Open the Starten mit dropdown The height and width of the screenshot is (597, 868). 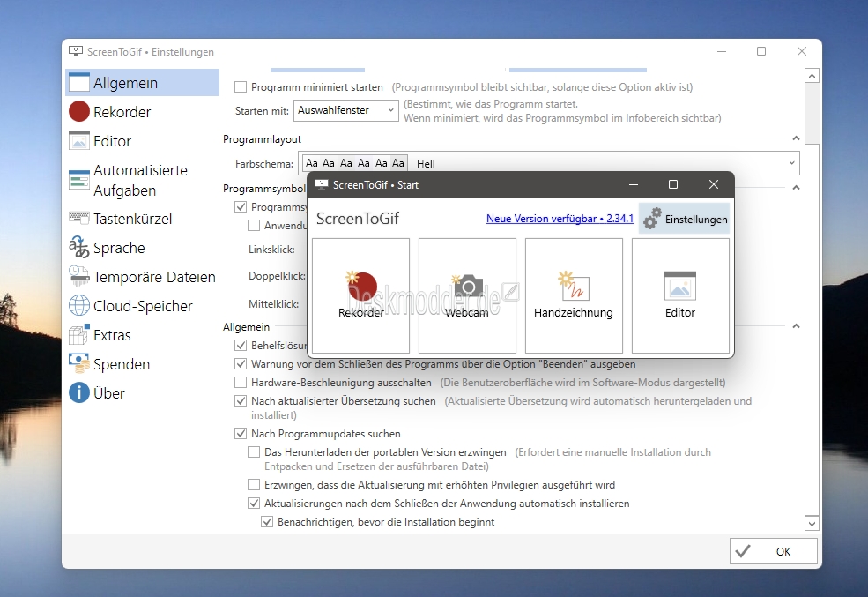[346, 110]
